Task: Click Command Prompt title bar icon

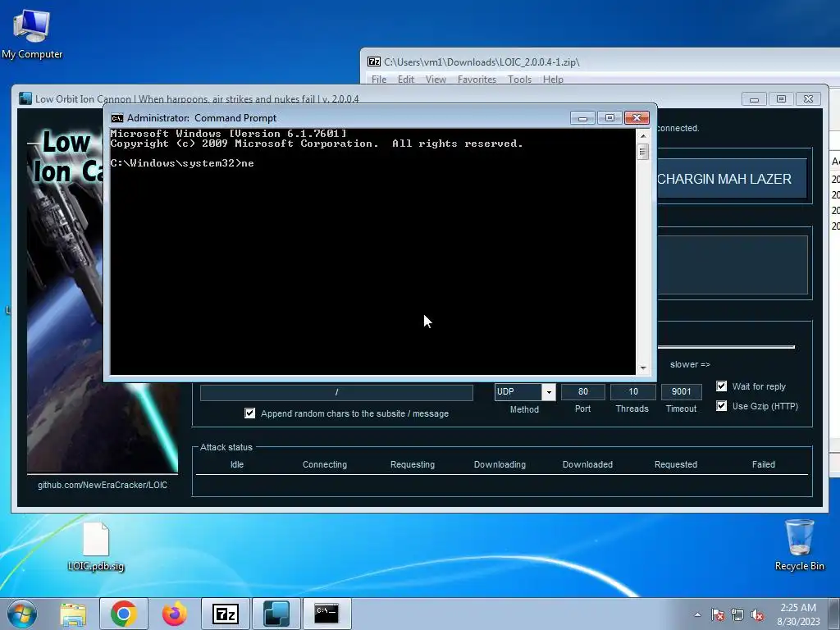Action: 116,118
